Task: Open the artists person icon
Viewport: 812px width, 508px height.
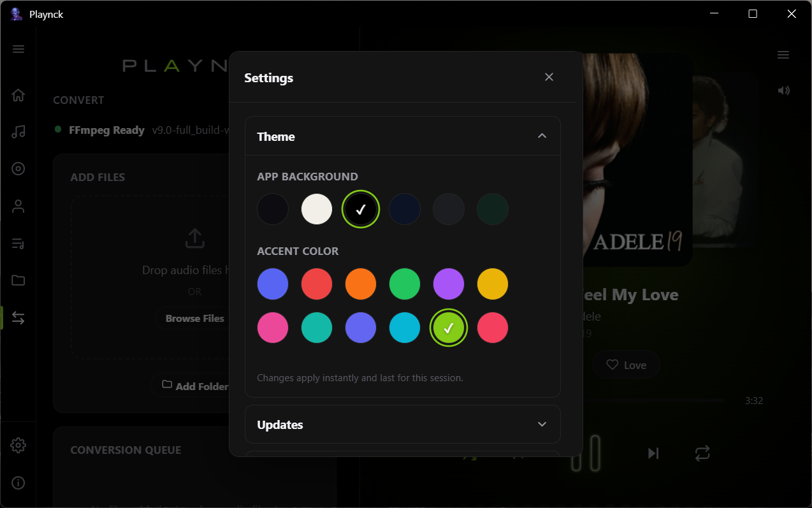Action: pos(18,206)
